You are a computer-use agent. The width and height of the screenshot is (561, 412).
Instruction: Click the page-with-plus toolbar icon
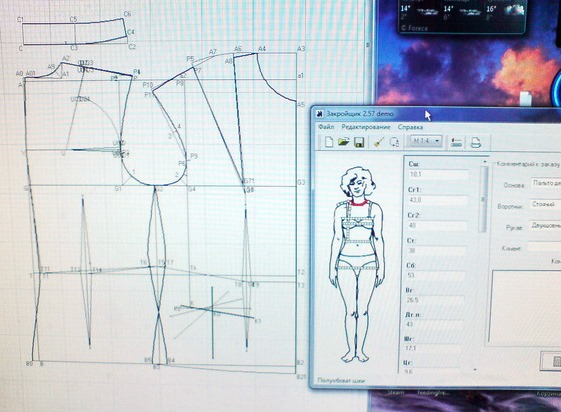[394, 142]
